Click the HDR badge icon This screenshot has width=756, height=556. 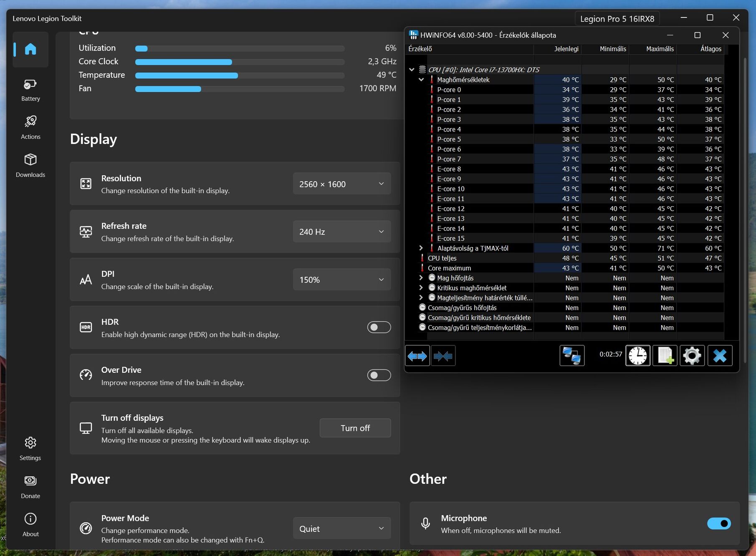tap(86, 327)
